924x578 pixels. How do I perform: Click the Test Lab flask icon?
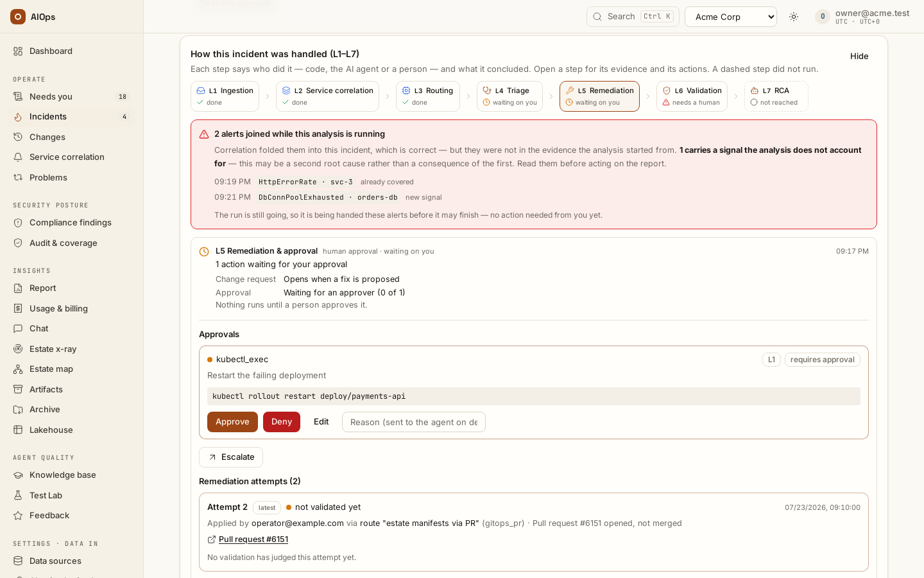(18, 496)
